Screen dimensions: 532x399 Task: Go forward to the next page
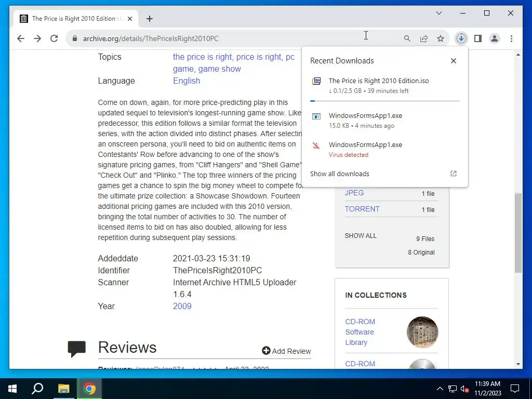pyautogui.click(x=37, y=38)
